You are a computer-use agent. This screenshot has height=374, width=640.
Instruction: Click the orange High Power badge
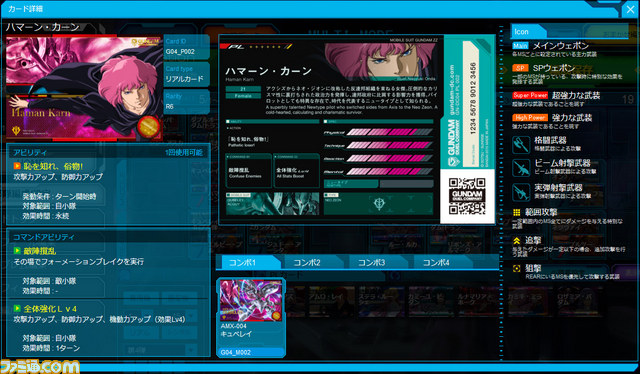[530, 118]
